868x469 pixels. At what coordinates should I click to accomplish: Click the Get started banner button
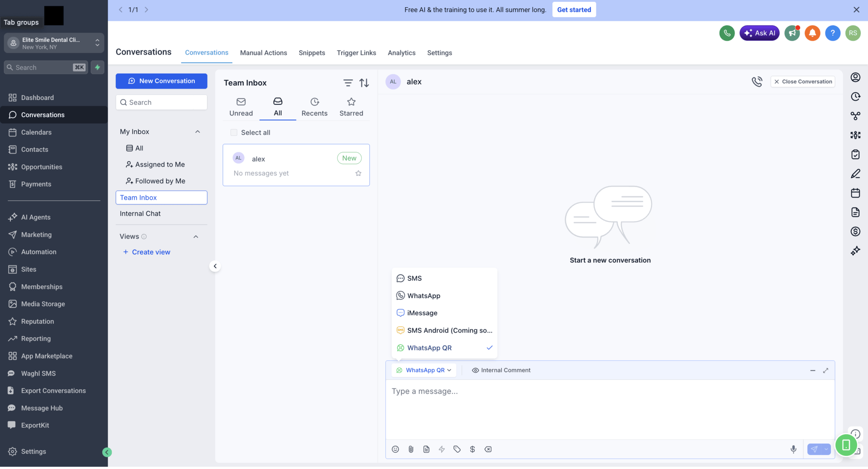(574, 9)
